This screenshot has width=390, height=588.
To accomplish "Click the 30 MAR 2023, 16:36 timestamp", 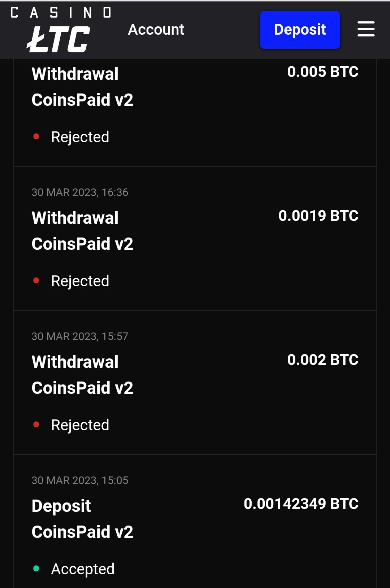I will (x=80, y=192).
